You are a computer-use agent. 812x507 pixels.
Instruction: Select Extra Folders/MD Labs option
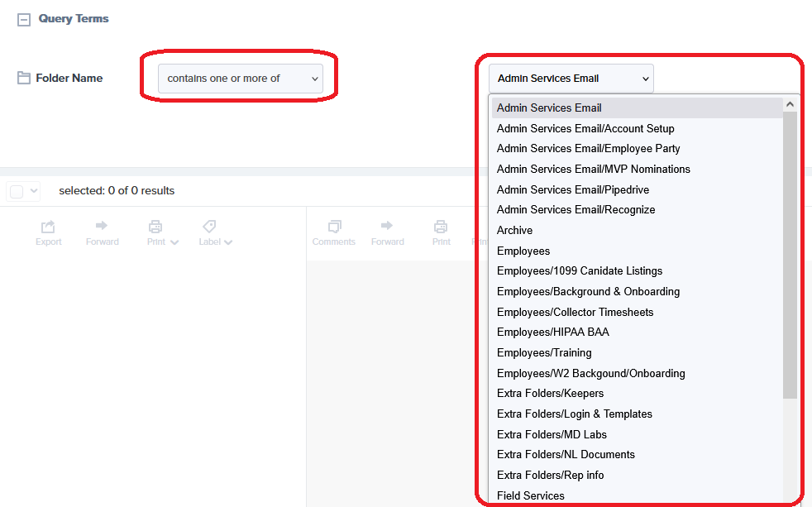tap(552, 434)
